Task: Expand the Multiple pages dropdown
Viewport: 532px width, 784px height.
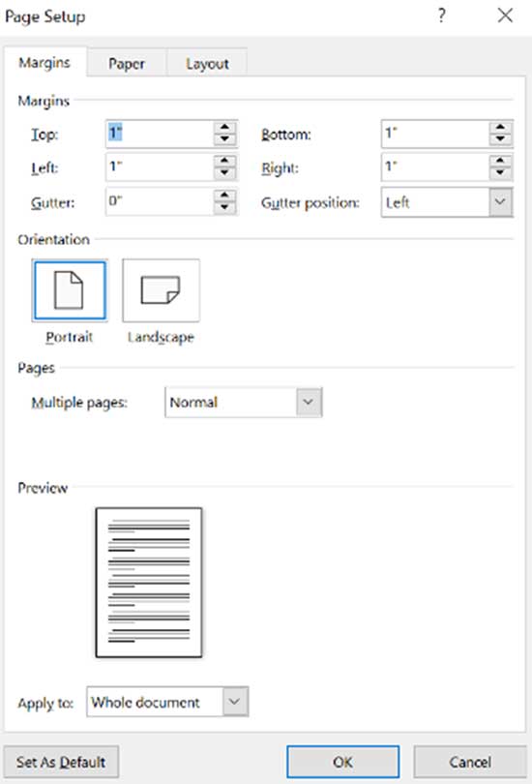Action: click(x=309, y=402)
